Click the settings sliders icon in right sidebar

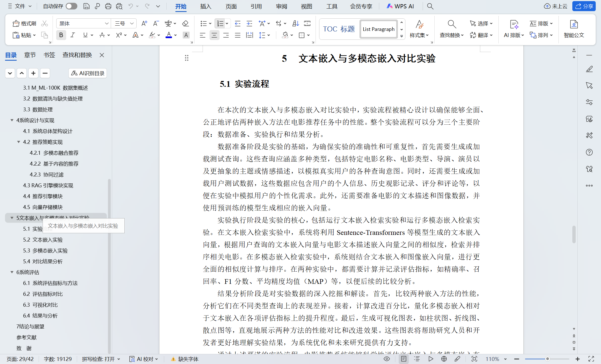click(589, 102)
